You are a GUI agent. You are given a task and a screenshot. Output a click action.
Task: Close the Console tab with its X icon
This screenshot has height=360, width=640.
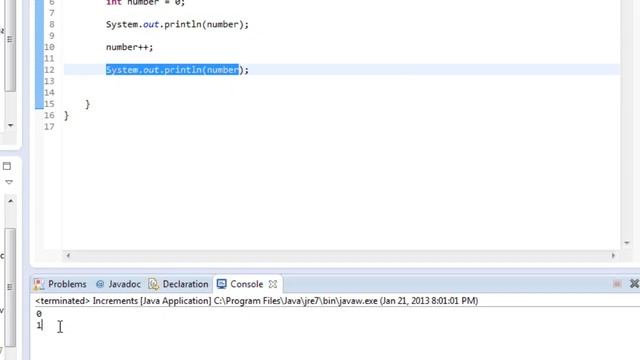click(273, 284)
